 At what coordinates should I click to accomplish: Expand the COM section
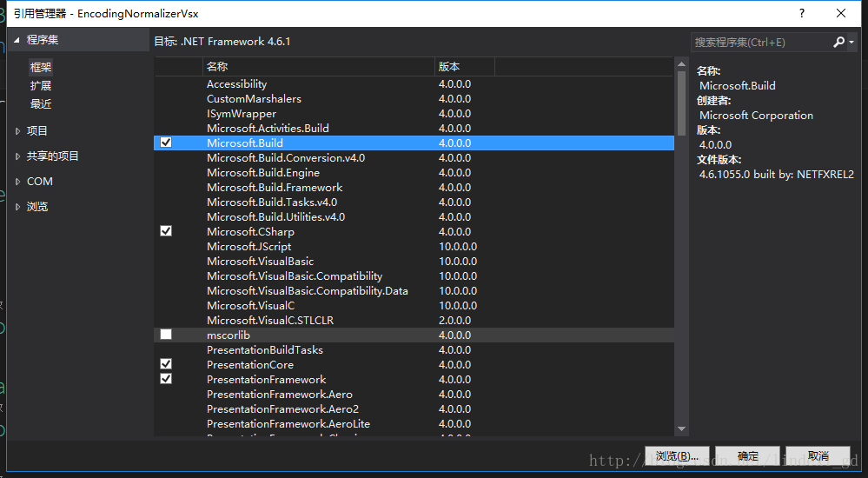point(17,182)
